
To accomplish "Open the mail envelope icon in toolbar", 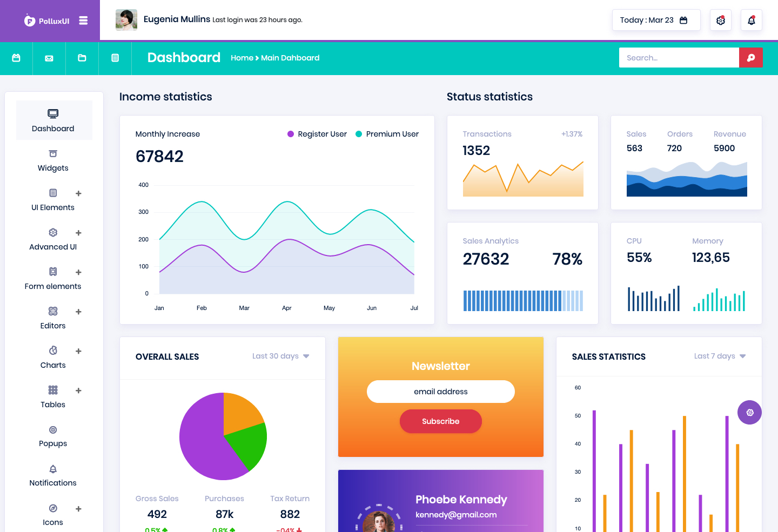I will point(49,58).
